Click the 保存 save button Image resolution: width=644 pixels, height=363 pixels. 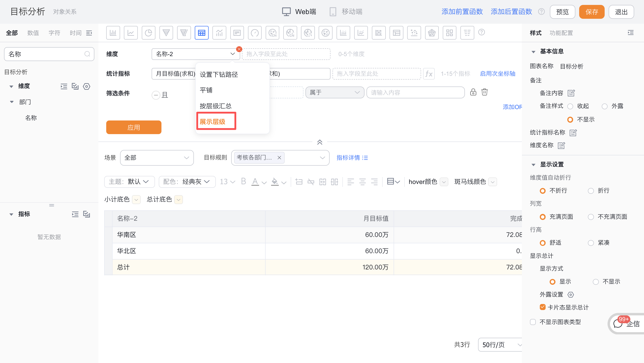tap(591, 11)
